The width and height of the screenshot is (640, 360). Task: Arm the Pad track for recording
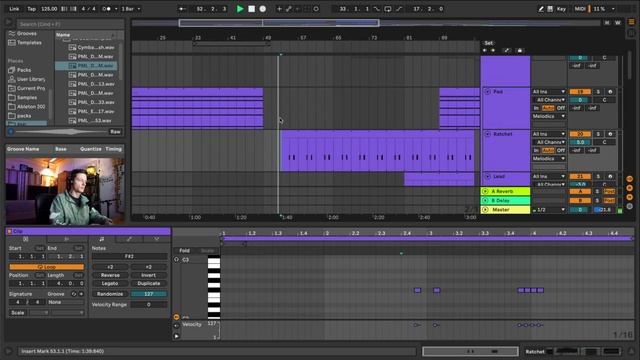point(610,92)
